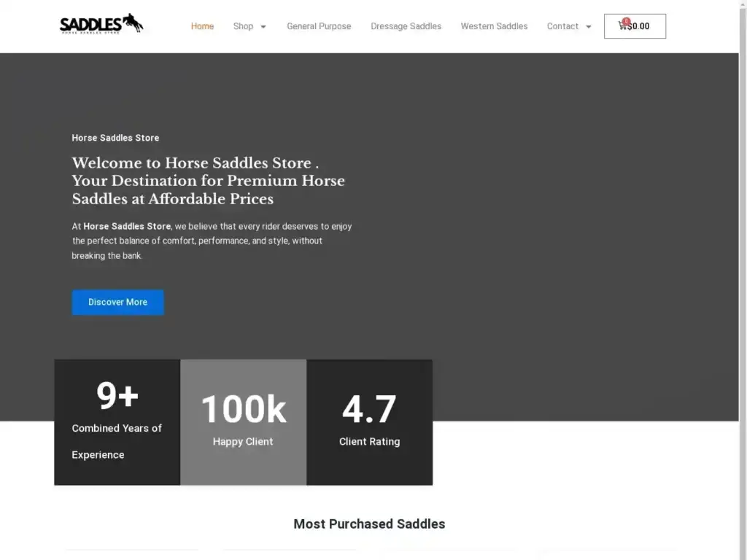Open the shopping cart icon
This screenshot has width=747, height=560.
pyautogui.click(x=623, y=26)
